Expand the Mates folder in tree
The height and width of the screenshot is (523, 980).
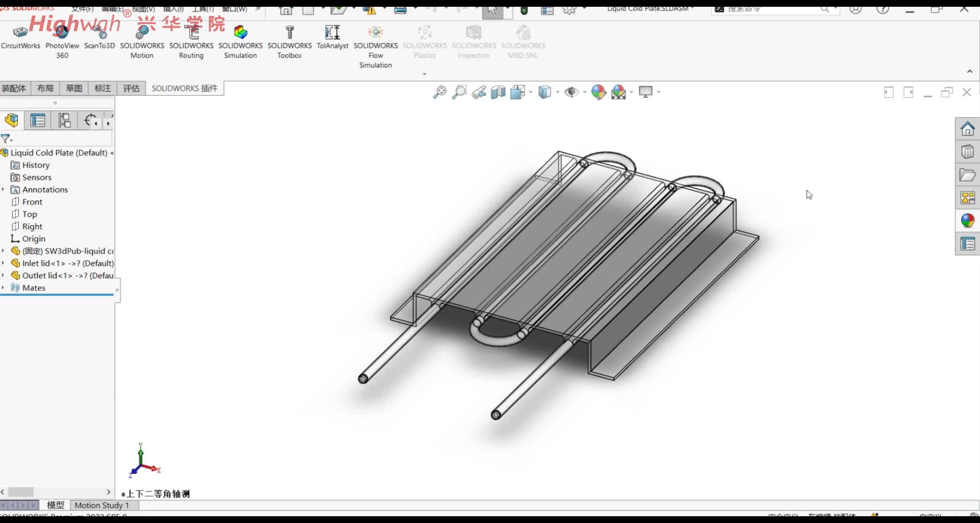click(3, 288)
